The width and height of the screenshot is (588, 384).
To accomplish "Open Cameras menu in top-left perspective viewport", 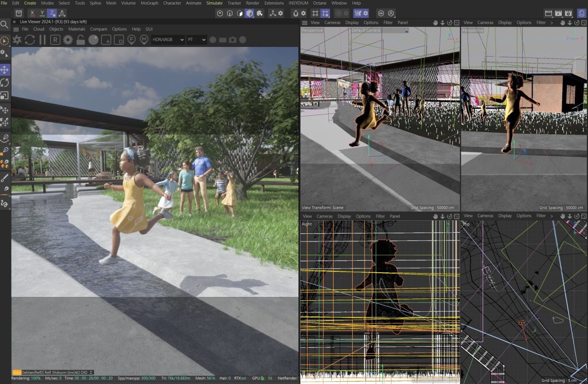I will pyautogui.click(x=332, y=23).
